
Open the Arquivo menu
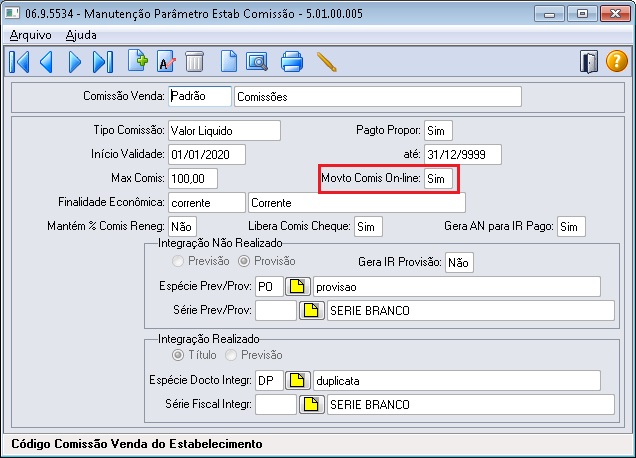point(30,35)
